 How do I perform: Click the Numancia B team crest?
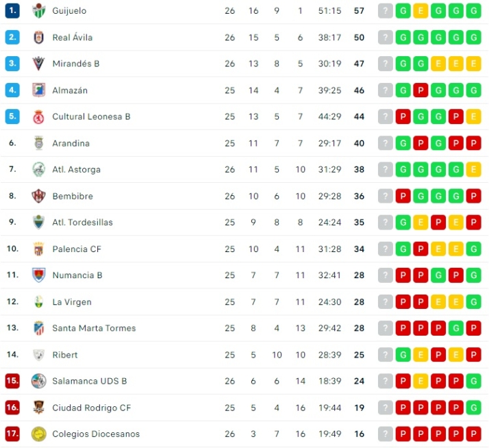[38, 275]
